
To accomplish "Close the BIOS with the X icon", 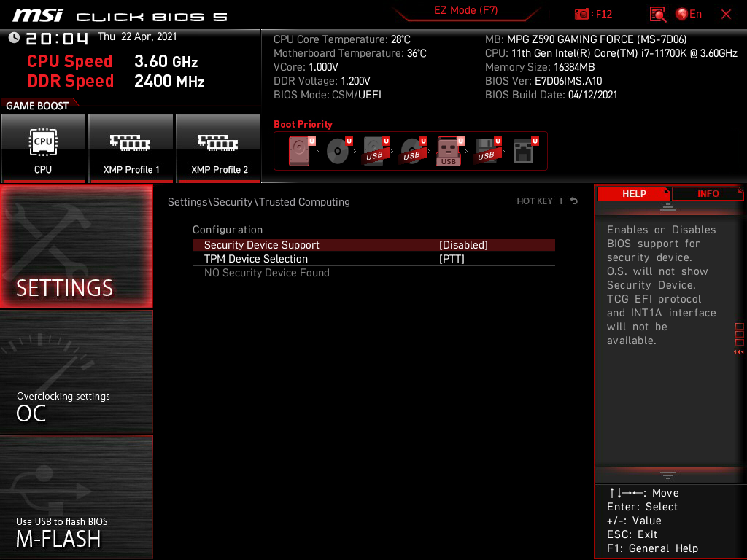I will 726,15.
